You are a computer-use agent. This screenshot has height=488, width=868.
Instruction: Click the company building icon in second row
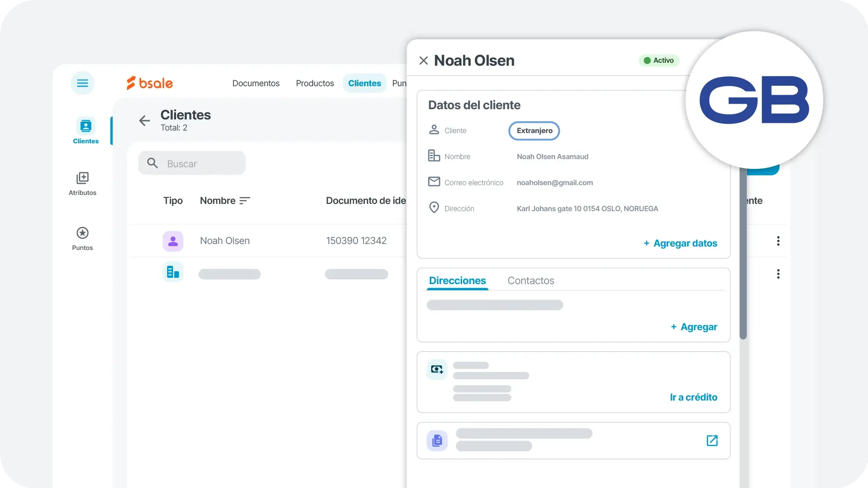pos(173,272)
